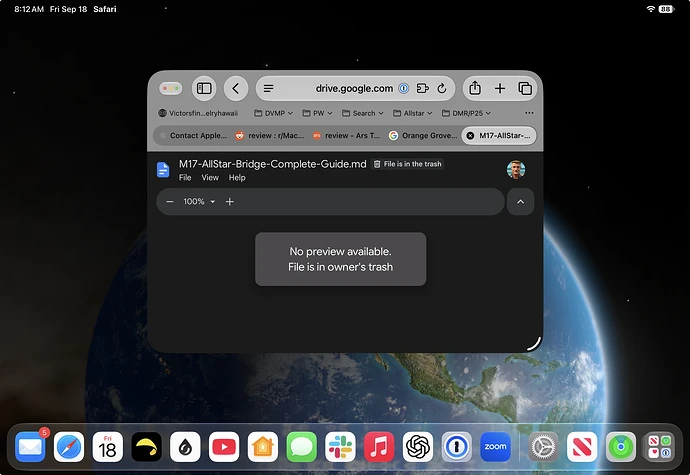Show more bookmarks with ellipsis
The image size is (690, 475).
pos(529,113)
